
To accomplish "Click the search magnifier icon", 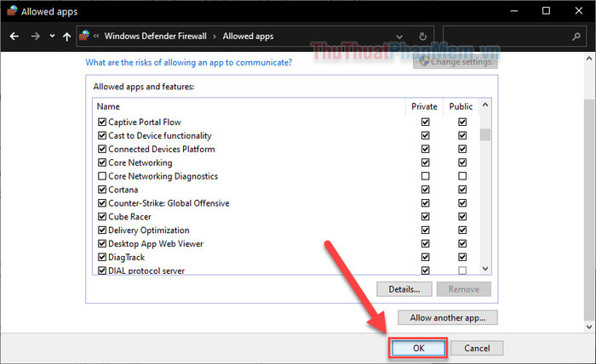I will (576, 37).
